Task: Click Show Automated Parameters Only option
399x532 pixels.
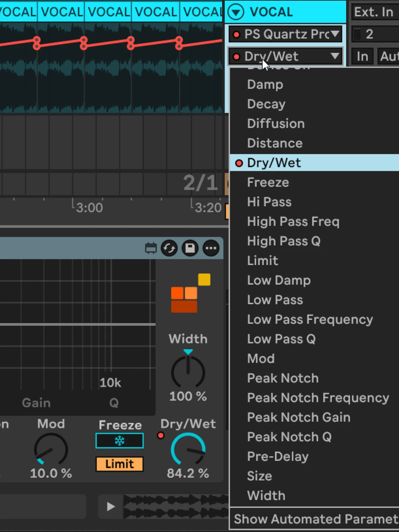Action: [315, 519]
